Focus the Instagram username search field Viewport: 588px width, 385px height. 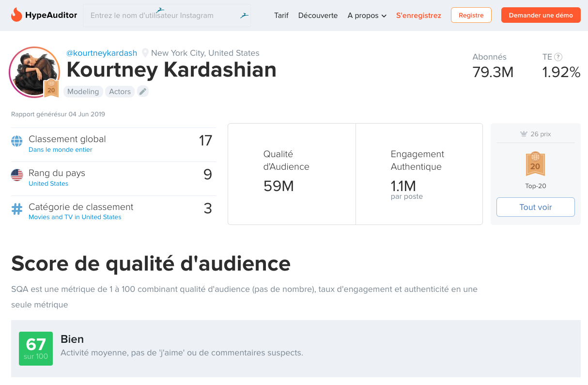tap(167, 16)
